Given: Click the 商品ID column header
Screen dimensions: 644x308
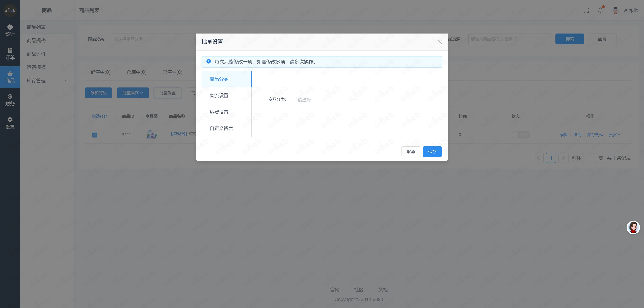Looking at the screenshot, I should pyautogui.click(x=128, y=116).
